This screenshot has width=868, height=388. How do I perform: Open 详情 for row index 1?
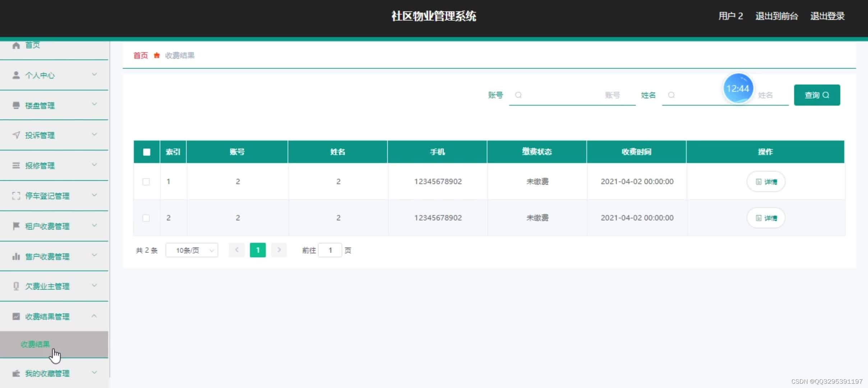(x=766, y=181)
